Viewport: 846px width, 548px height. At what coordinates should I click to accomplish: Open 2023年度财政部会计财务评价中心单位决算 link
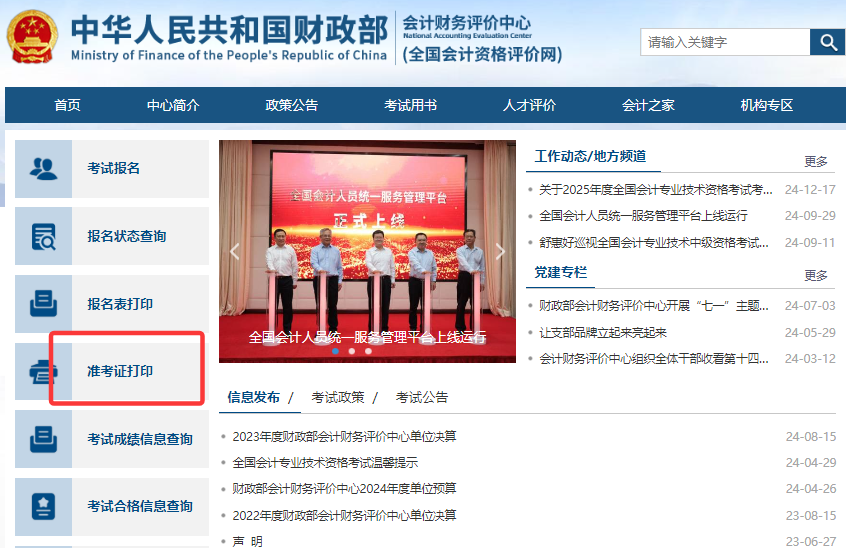pyautogui.click(x=344, y=436)
